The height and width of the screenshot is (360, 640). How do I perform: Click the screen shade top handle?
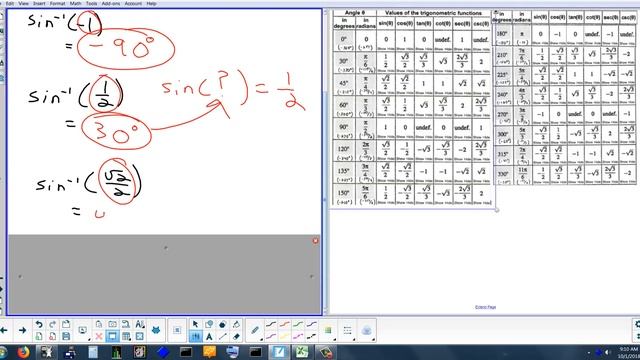165,247
